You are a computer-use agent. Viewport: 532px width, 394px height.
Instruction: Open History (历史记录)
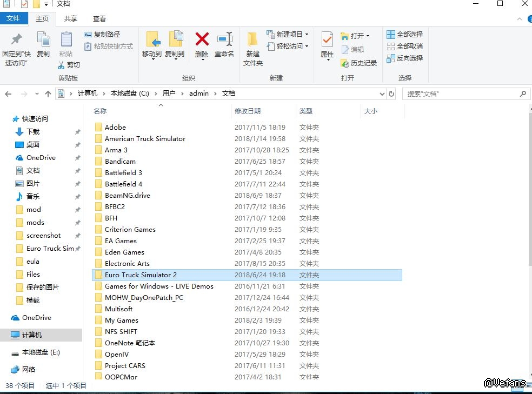point(359,63)
